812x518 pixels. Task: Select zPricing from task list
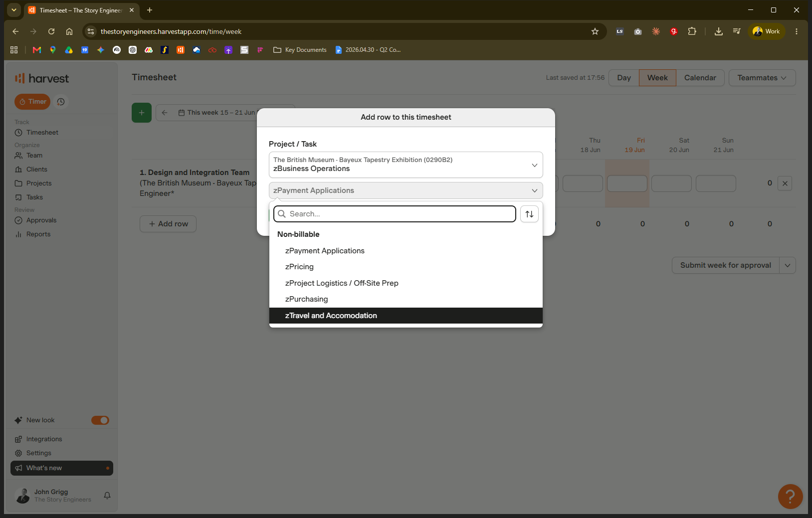pyautogui.click(x=406, y=267)
